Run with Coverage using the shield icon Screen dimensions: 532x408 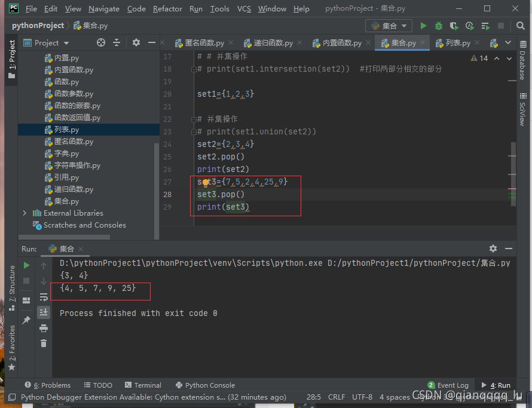tap(454, 26)
